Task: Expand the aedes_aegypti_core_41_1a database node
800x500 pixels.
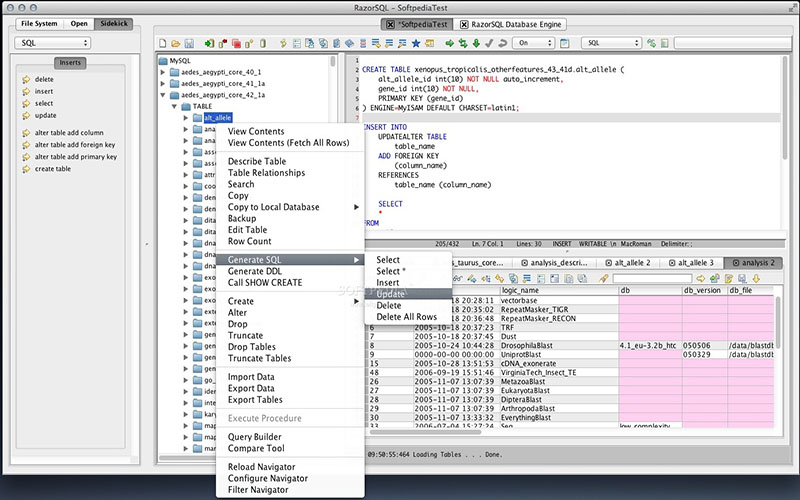Action: click(163, 83)
